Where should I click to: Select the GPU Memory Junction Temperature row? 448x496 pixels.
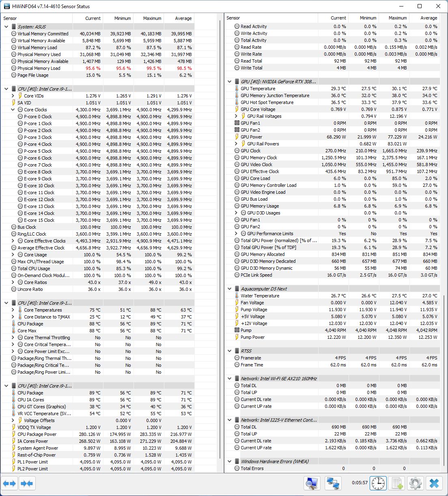tap(332, 95)
